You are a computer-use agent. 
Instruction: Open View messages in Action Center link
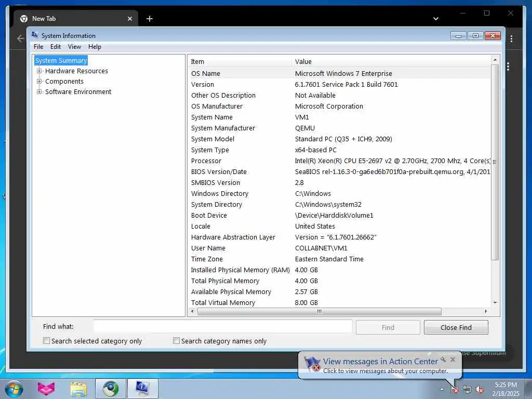click(380, 362)
